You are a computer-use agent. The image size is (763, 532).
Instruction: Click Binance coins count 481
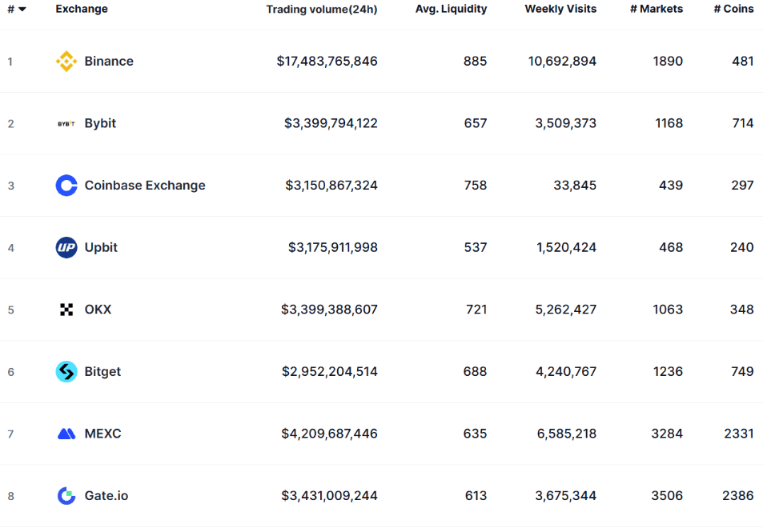pyautogui.click(x=742, y=62)
